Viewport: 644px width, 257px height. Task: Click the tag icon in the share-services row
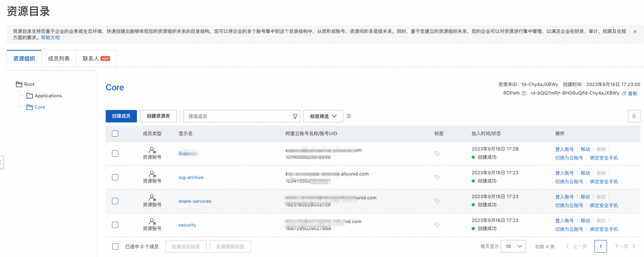pyautogui.click(x=437, y=201)
